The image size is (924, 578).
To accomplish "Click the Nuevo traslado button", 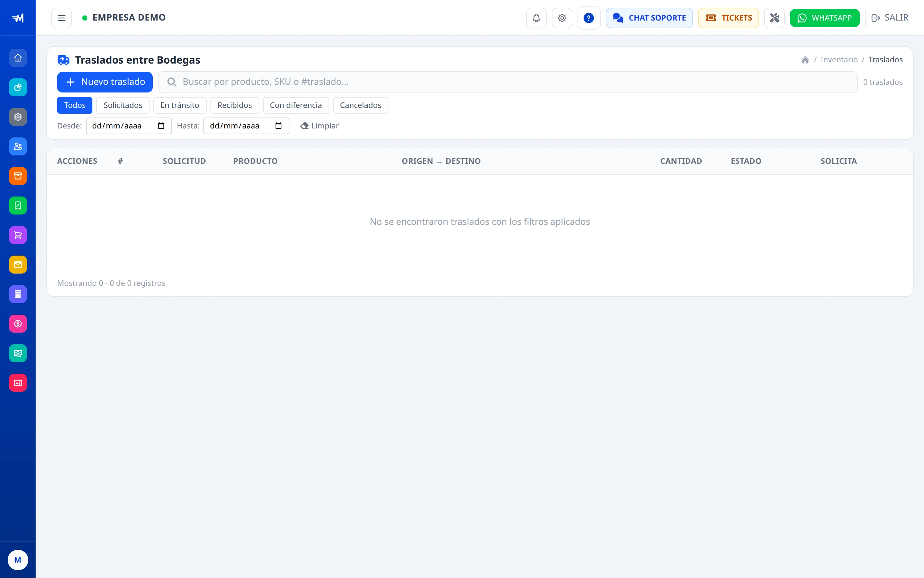I will pos(105,82).
